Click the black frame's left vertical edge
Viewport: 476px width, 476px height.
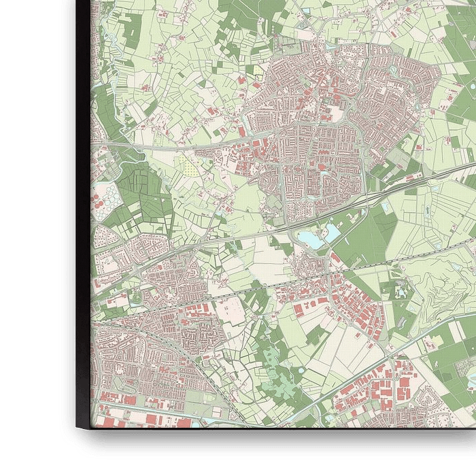coord(84,204)
